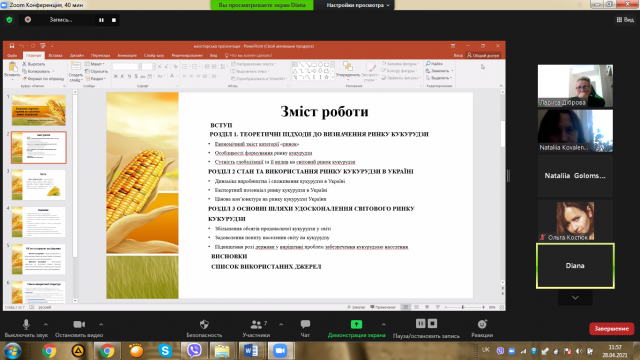Open Skype from taskbar
The height and width of the screenshot is (360, 640).
[x=165, y=351]
